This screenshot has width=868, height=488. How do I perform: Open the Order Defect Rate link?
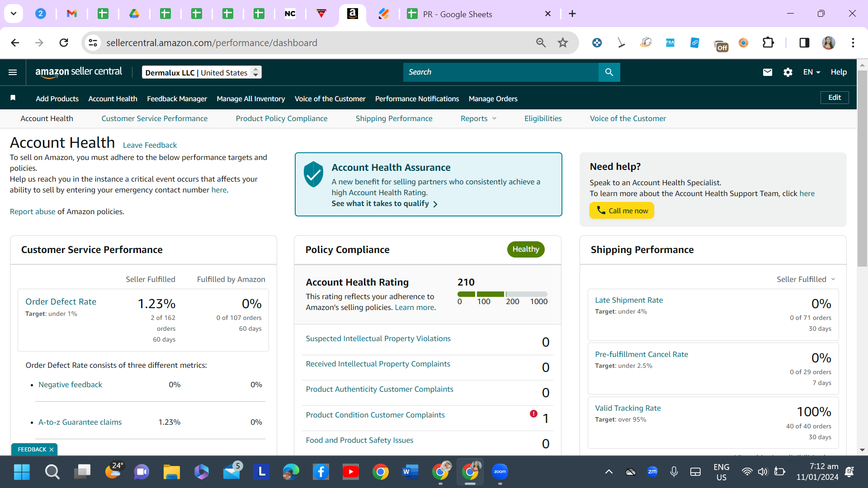[61, 301]
